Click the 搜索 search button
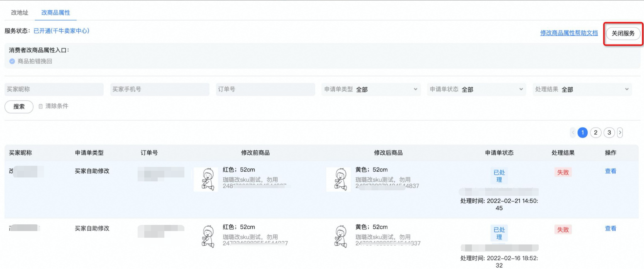The width and height of the screenshot is (644, 269). pyautogui.click(x=18, y=106)
